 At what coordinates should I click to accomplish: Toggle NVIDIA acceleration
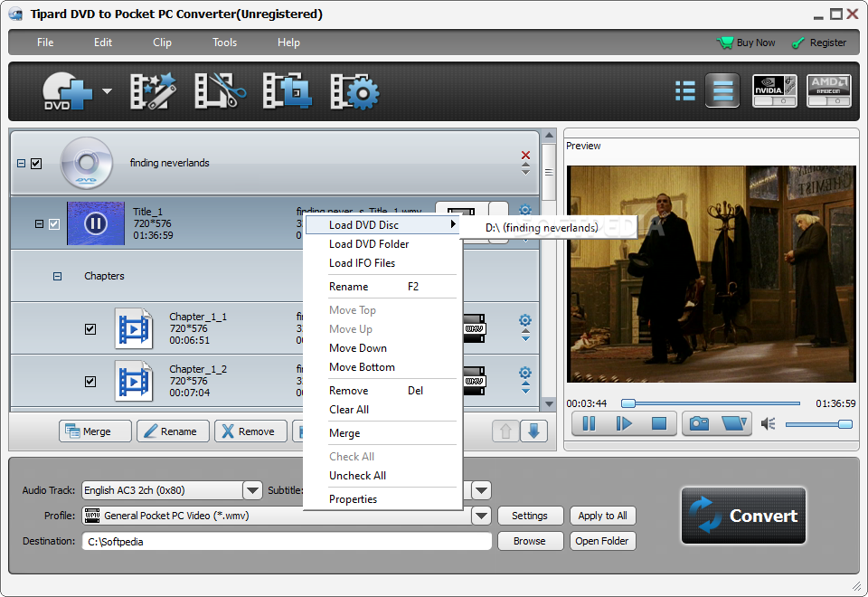coord(775,90)
